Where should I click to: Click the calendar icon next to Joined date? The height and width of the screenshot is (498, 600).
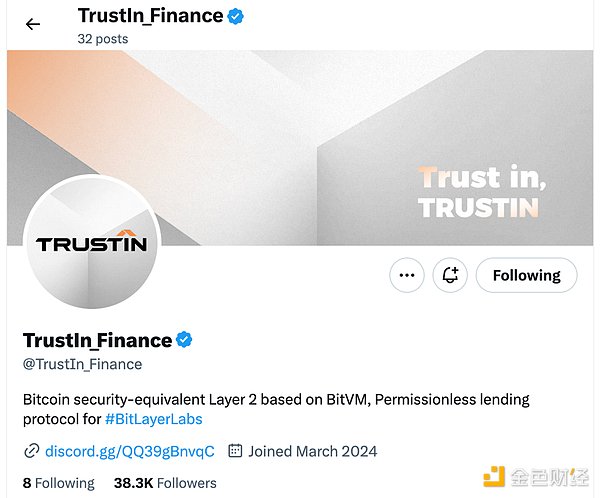point(236,451)
